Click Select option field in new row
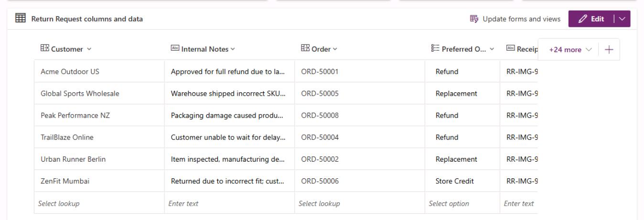 (462, 203)
